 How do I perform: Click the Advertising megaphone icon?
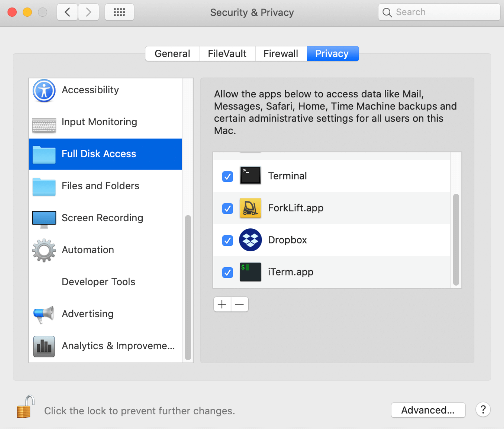point(44,315)
